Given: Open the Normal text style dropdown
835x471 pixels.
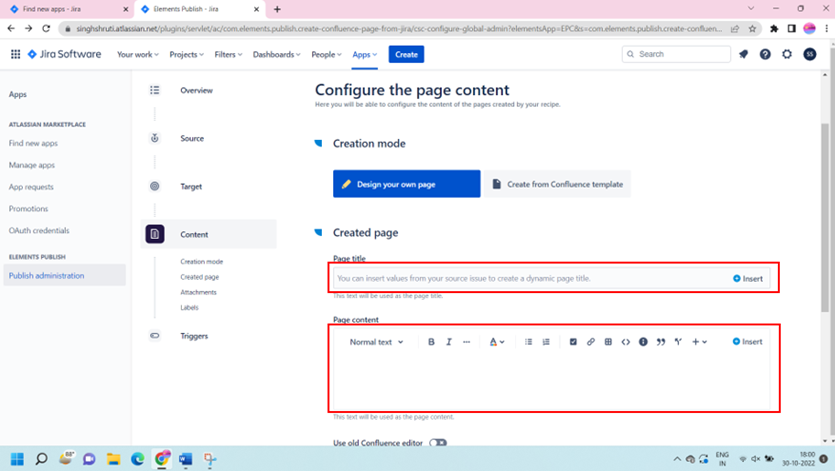Looking at the screenshot, I should (376, 342).
